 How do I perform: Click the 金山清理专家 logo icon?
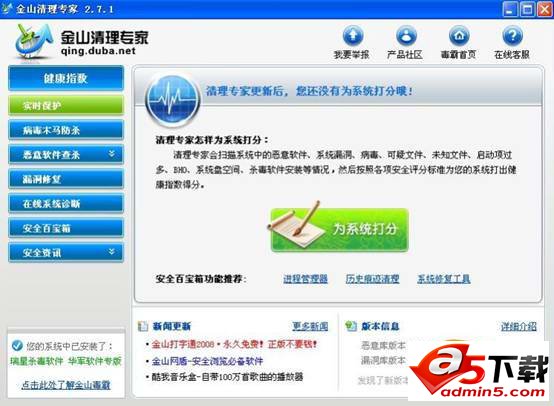coord(34,42)
